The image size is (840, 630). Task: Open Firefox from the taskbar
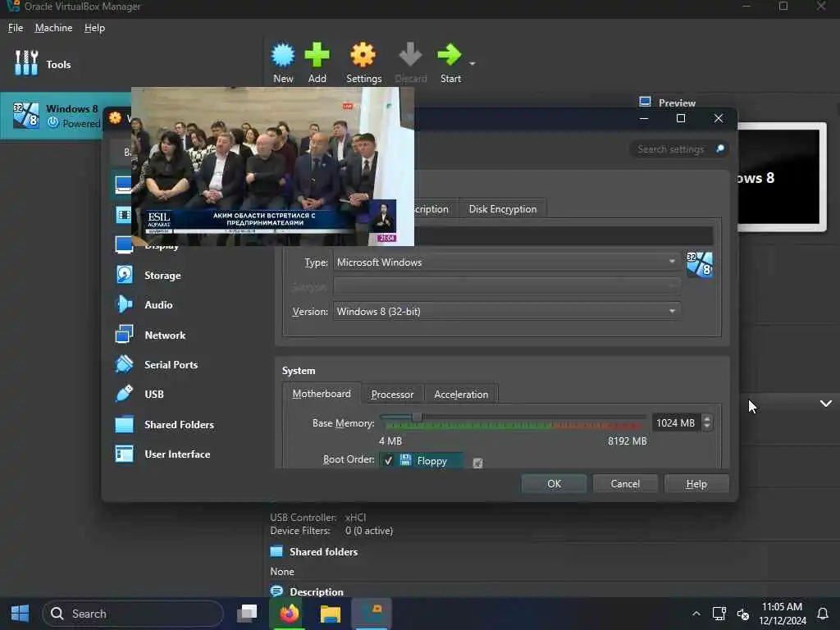point(289,614)
